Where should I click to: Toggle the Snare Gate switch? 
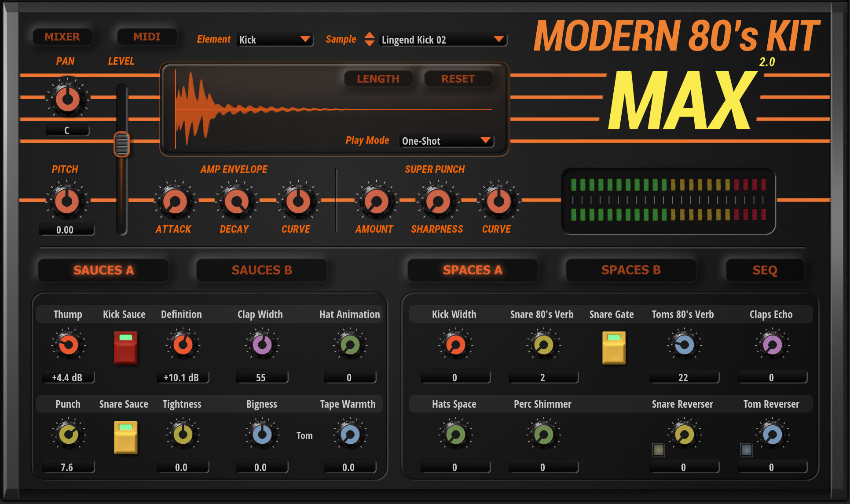614,347
